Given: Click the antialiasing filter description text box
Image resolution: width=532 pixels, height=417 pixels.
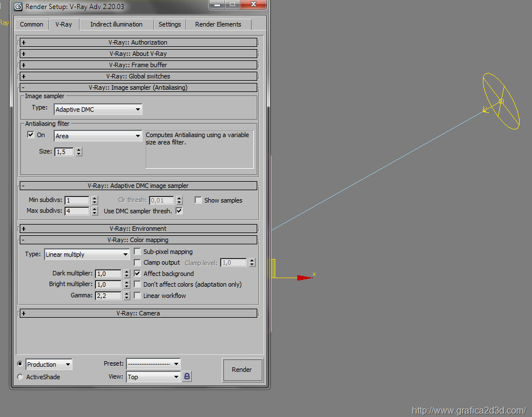Looking at the screenshot, I should coord(200,150).
